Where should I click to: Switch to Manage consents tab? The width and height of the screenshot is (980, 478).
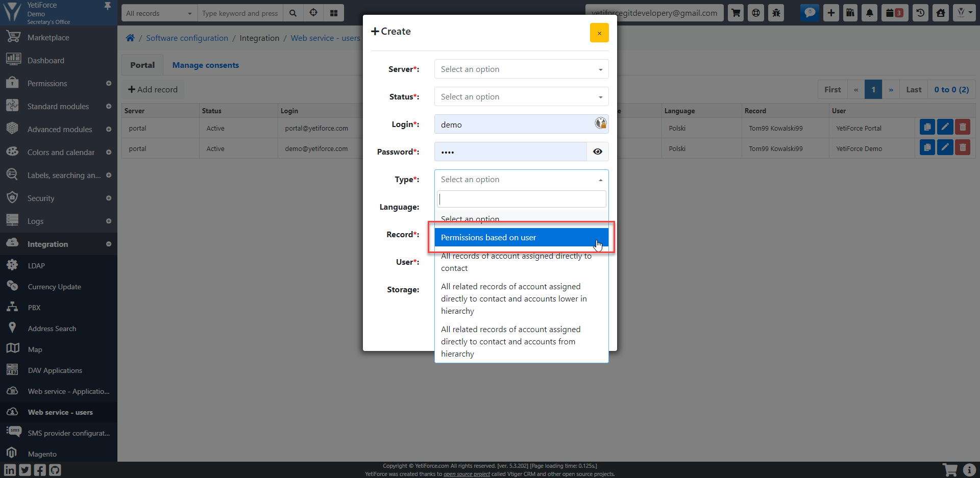click(x=205, y=65)
